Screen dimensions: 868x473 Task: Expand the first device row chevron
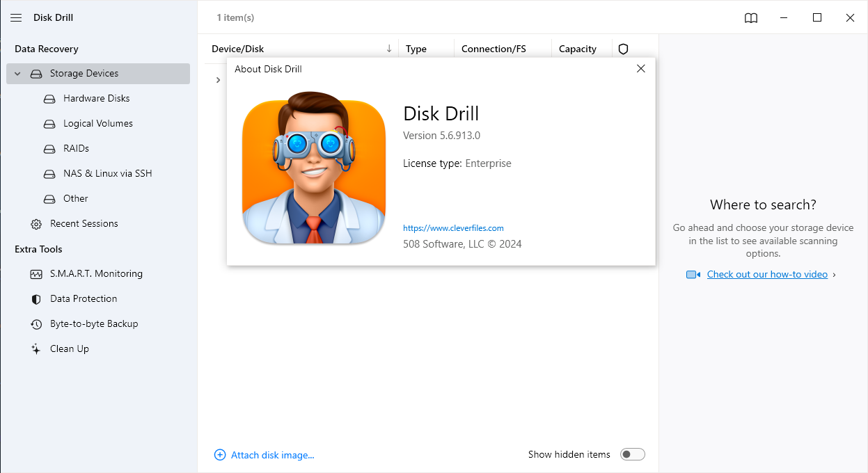click(x=218, y=81)
